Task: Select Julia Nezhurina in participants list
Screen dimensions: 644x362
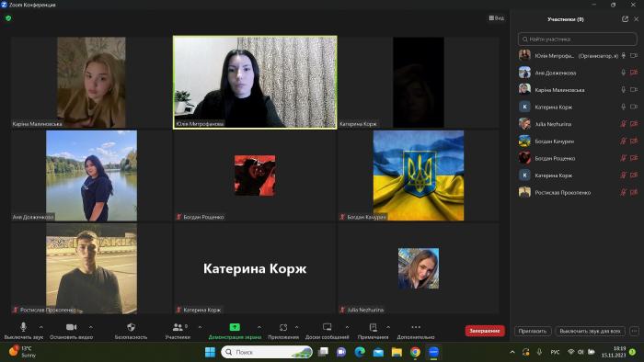Action: click(x=578, y=124)
